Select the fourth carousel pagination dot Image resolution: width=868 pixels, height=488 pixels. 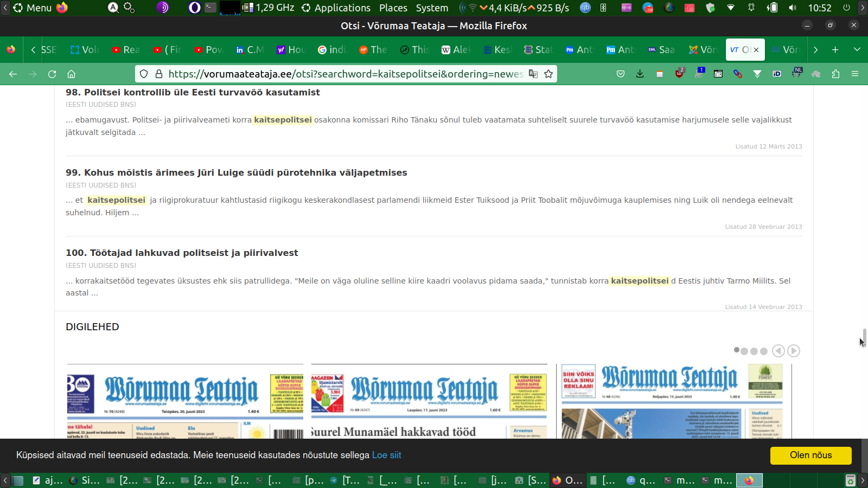(764, 351)
